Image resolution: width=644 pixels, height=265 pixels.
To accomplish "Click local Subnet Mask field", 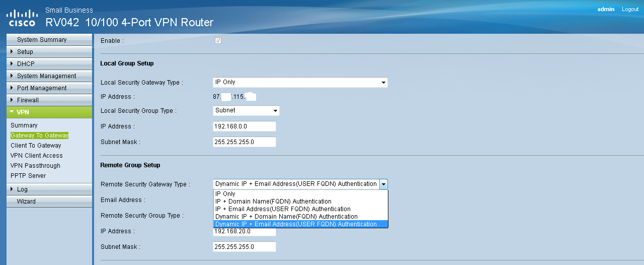I will 245,142.
